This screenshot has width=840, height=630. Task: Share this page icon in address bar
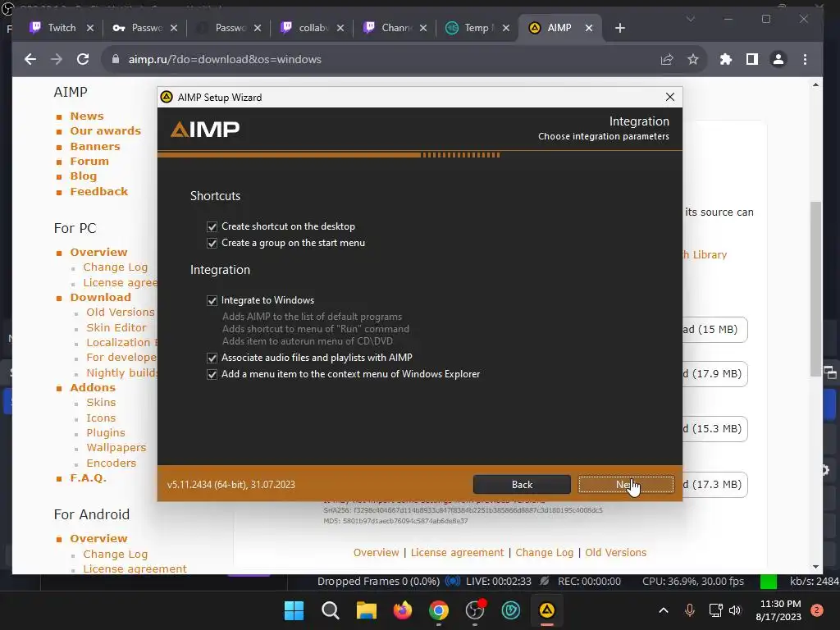(667, 59)
